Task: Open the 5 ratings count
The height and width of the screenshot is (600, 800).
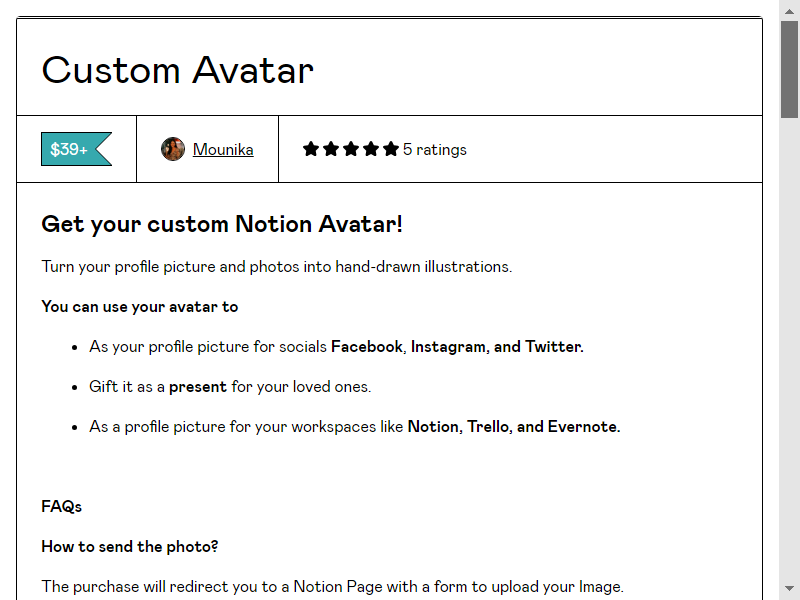Action: pyautogui.click(x=435, y=149)
